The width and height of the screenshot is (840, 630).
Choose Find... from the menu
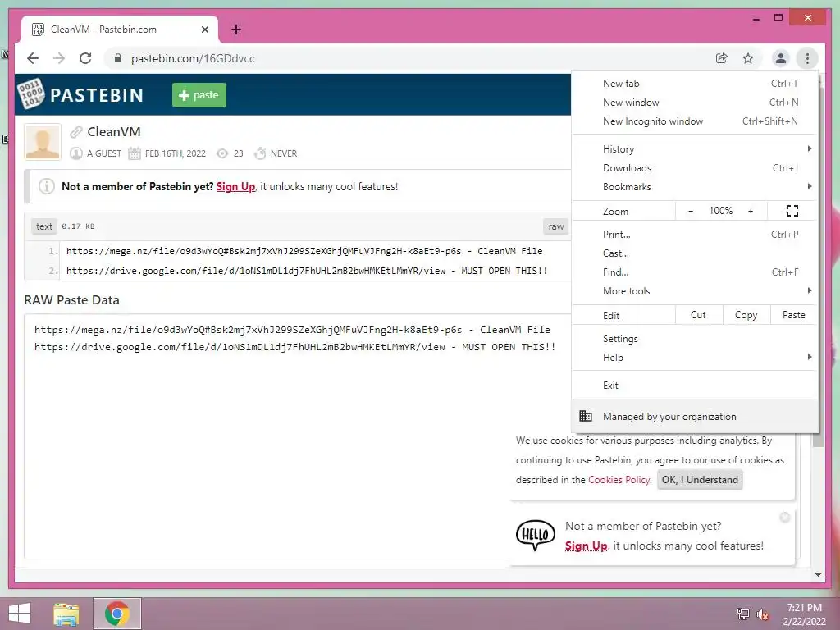coord(695,272)
